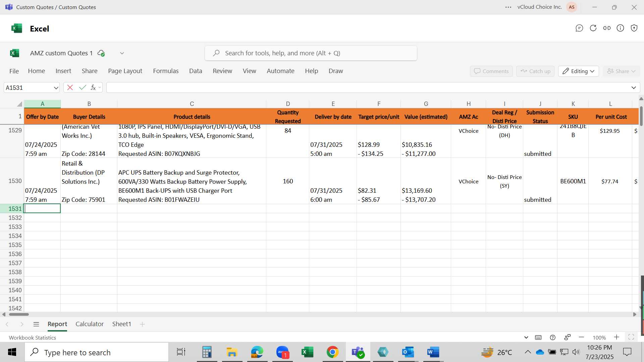Open the Insert ribbon tab
This screenshot has height=362, width=644.
click(x=63, y=71)
